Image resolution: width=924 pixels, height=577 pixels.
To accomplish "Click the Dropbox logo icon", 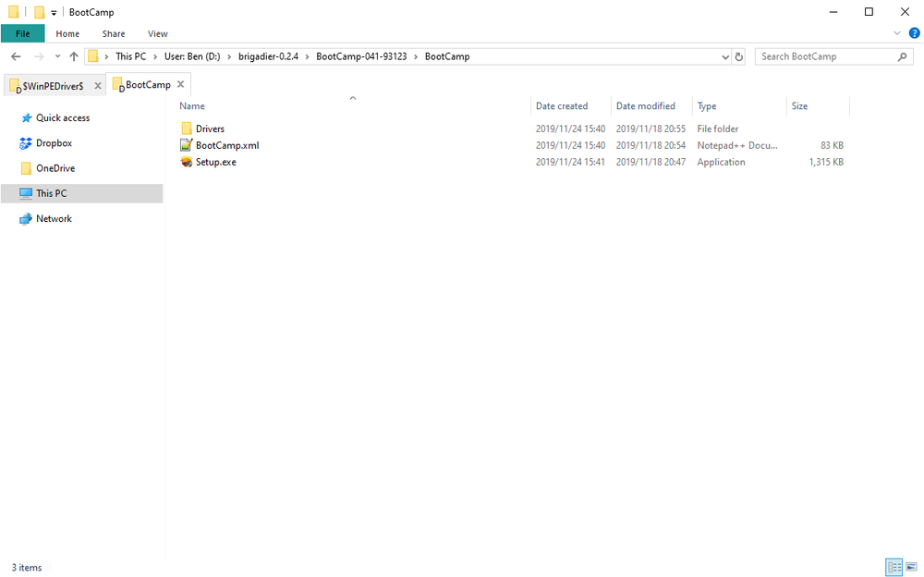I will (26, 143).
